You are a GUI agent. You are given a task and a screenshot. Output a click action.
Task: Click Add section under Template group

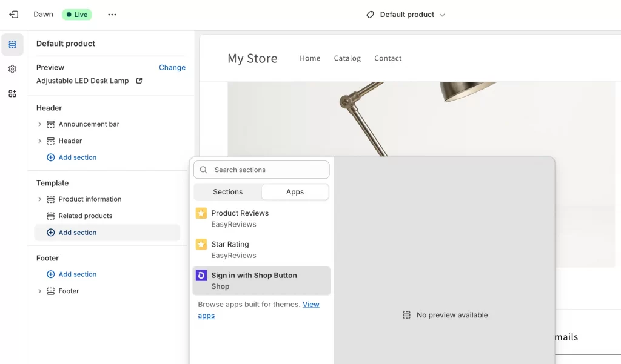tap(107, 233)
